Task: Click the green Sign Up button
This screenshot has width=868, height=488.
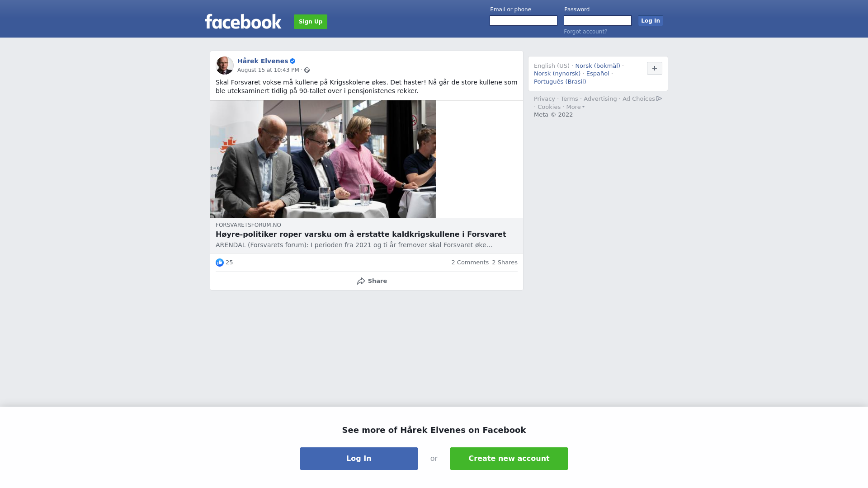Action: pos(311,22)
